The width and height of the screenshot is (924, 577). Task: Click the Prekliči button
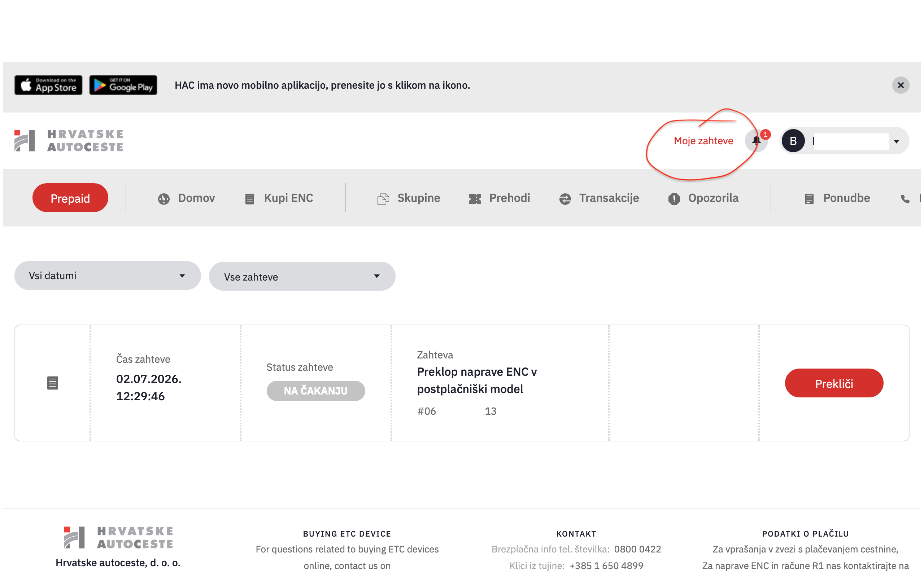pyautogui.click(x=834, y=383)
